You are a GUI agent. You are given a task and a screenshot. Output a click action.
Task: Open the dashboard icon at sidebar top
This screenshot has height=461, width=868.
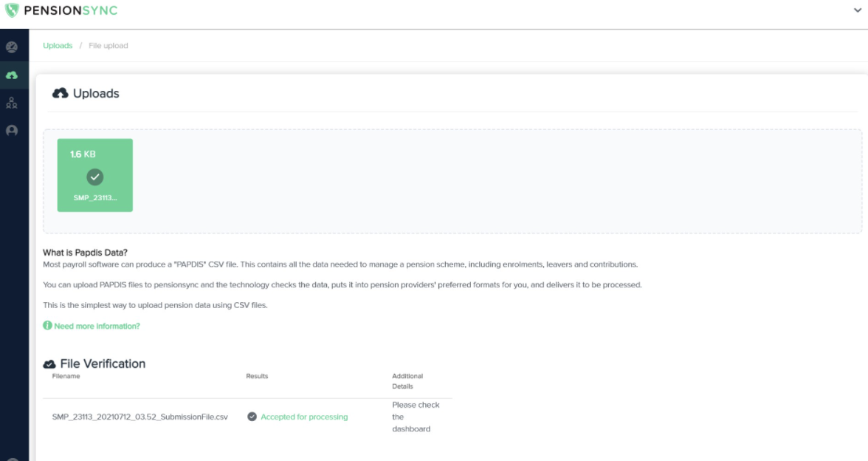[x=13, y=47]
